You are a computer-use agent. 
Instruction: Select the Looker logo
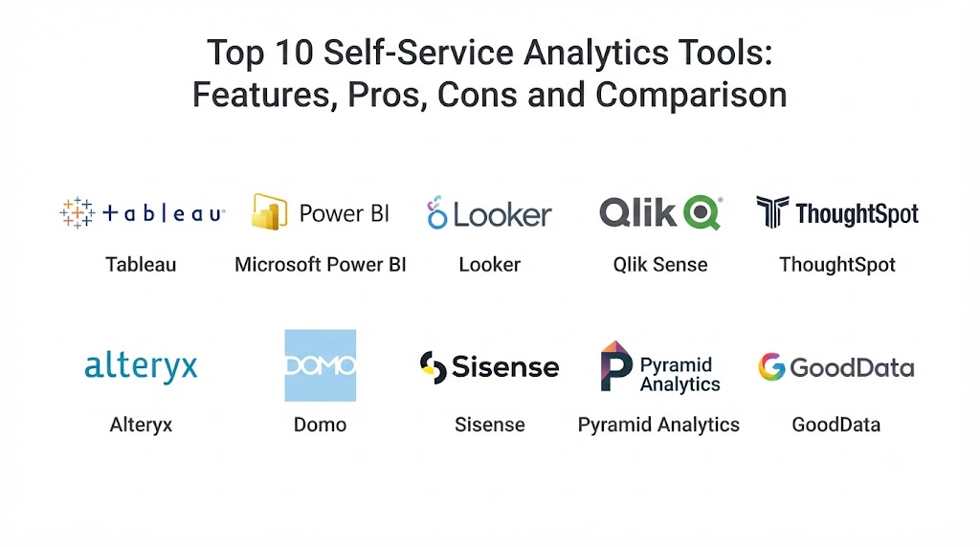pyautogui.click(x=489, y=213)
